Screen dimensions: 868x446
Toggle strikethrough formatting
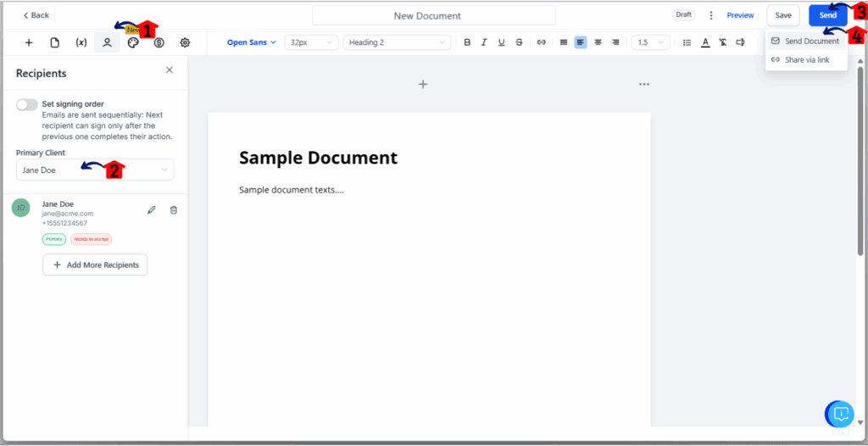pyautogui.click(x=519, y=42)
